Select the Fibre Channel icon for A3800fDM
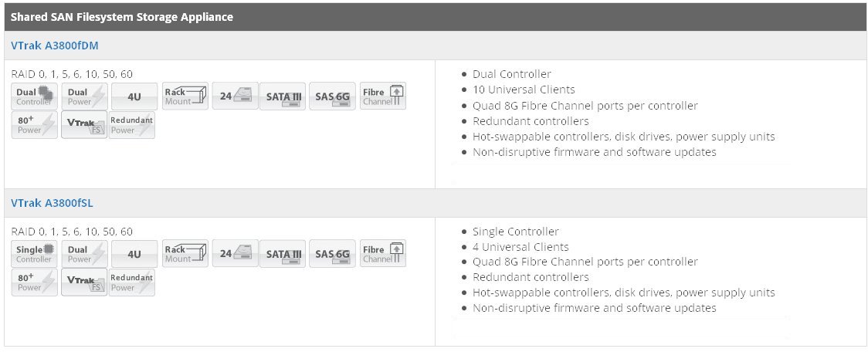The width and height of the screenshot is (868, 352). tap(383, 96)
